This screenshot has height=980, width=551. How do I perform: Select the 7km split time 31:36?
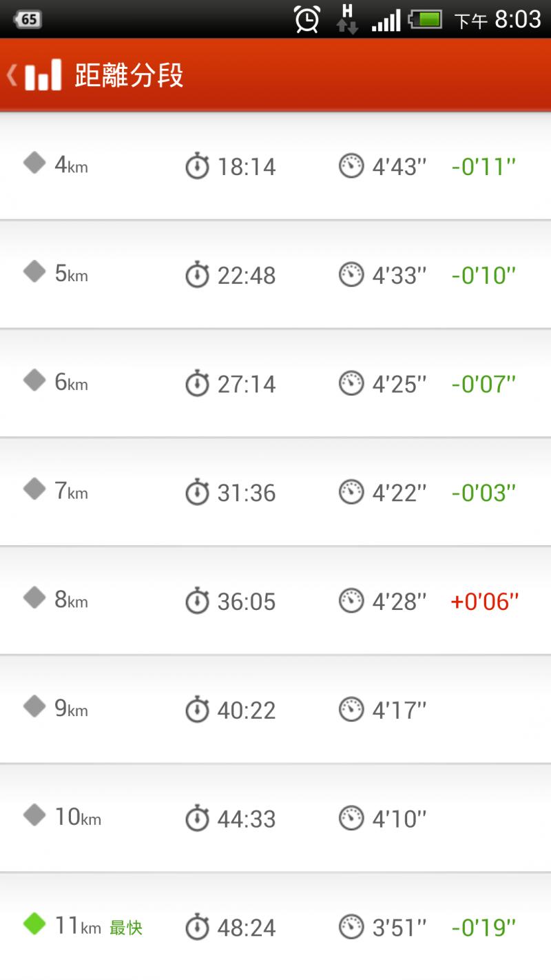[246, 493]
